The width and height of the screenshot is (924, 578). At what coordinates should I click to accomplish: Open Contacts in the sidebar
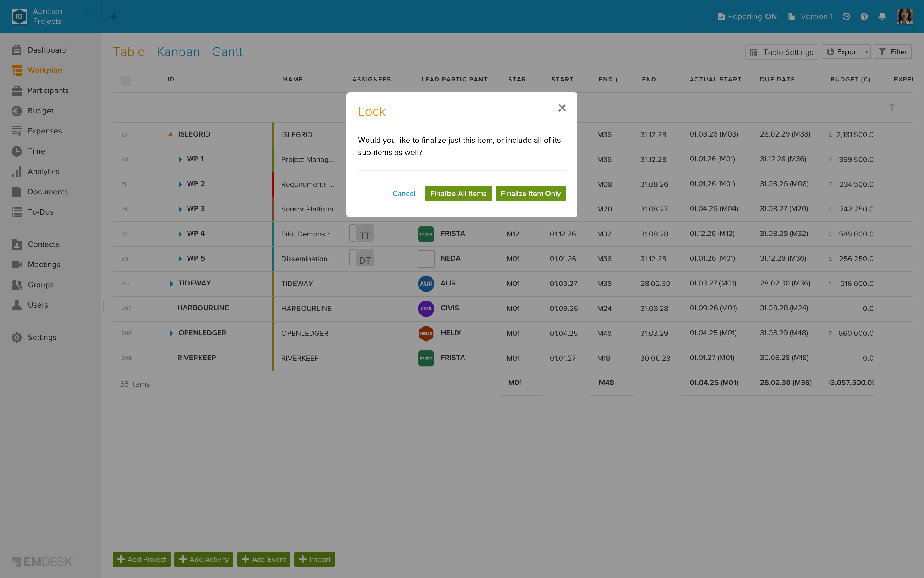pos(35,244)
